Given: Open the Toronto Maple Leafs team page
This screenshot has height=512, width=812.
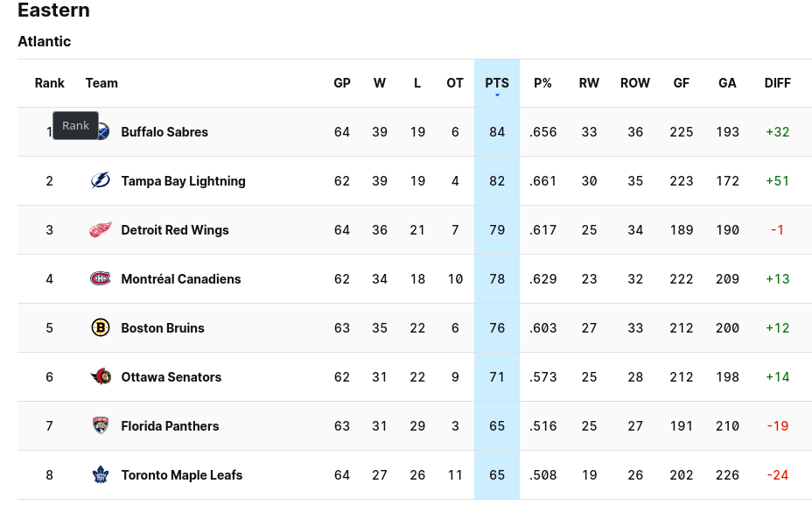Looking at the screenshot, I should [181, 474].
